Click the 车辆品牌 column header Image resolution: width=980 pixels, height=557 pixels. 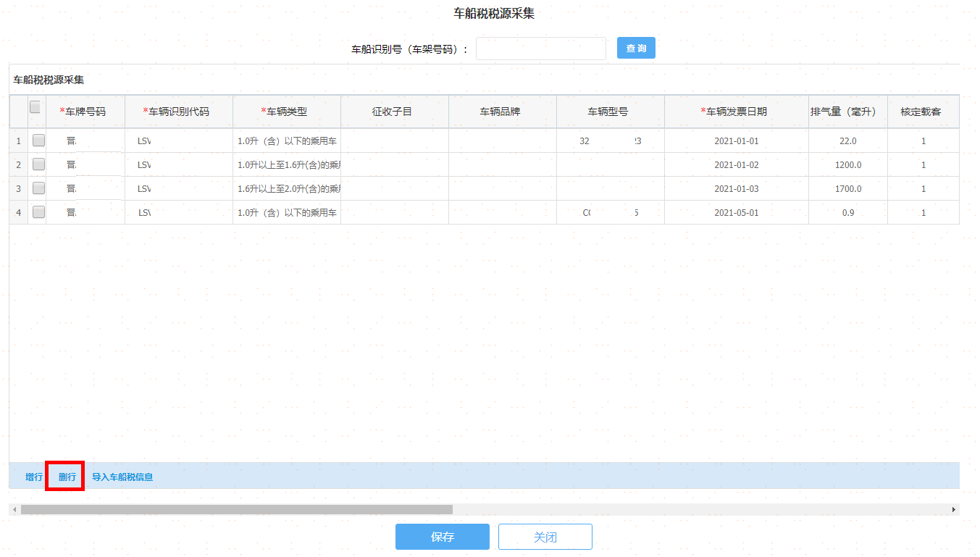503,112
